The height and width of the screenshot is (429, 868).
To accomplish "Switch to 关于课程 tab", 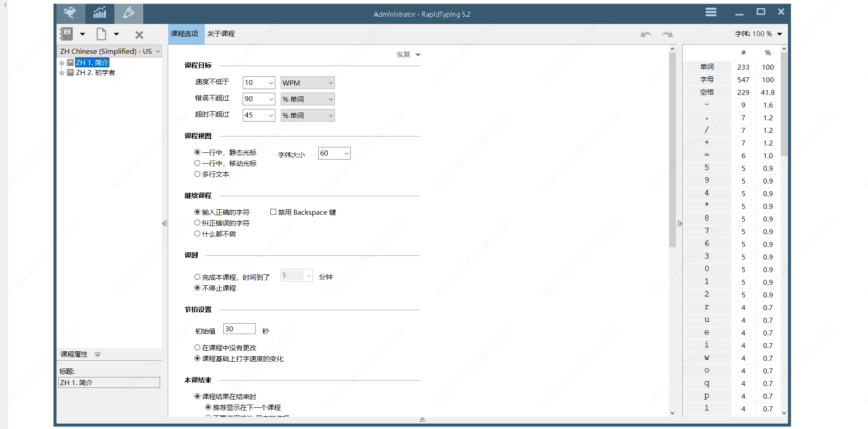I will 221,34.
